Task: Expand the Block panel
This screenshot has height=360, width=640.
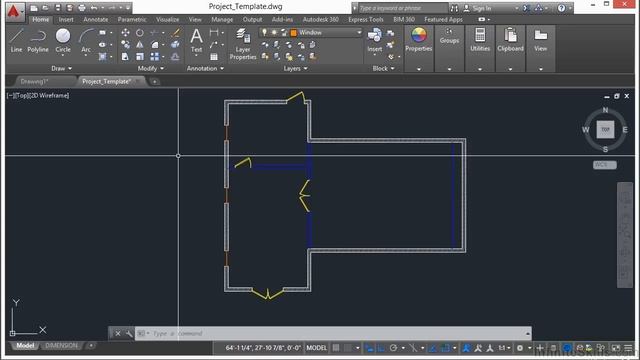Action: coord(383,69)
